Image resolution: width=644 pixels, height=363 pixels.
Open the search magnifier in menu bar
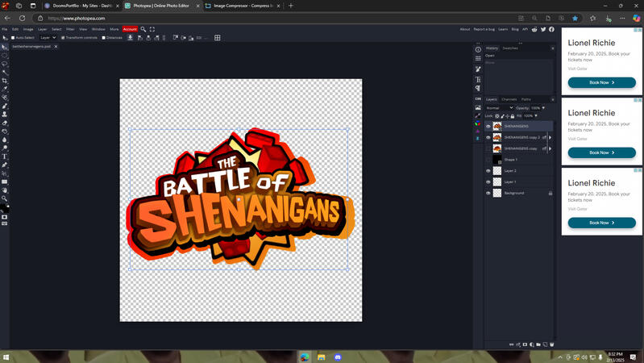(x=143, y=29)
